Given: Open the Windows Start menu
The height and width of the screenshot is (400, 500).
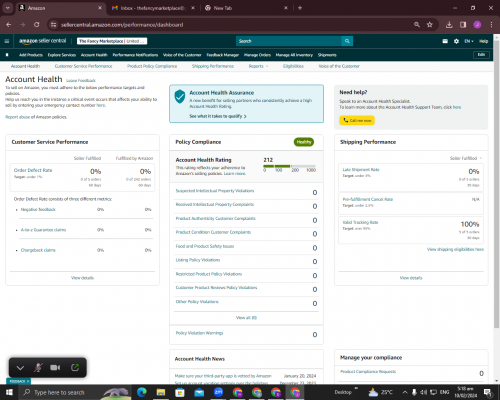Looking at the screenshot, I should click(9, 392).
